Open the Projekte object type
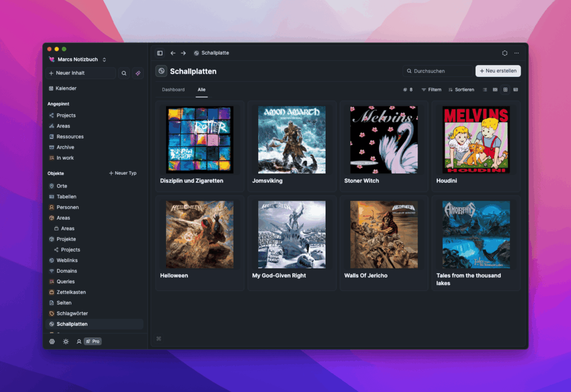The image size is (571, 392). coord(94,239)
